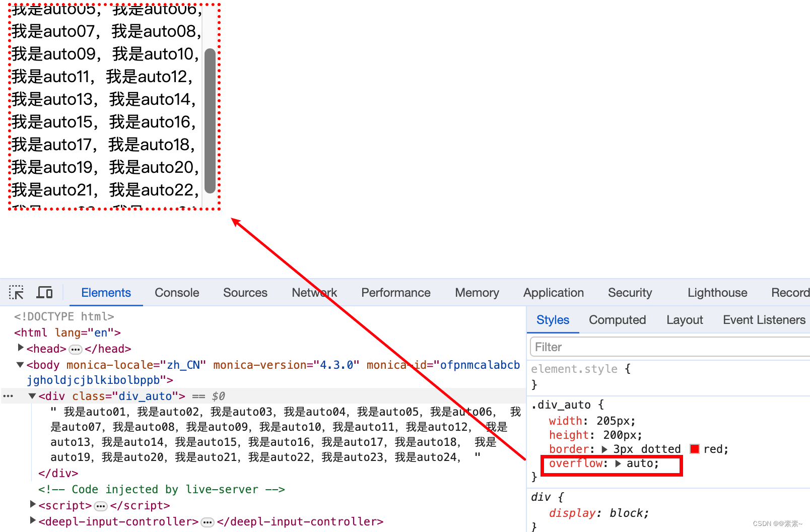Switch to the Layout tab
The height and width of the screenshot is (532, 810).
(x=685, y=320)
